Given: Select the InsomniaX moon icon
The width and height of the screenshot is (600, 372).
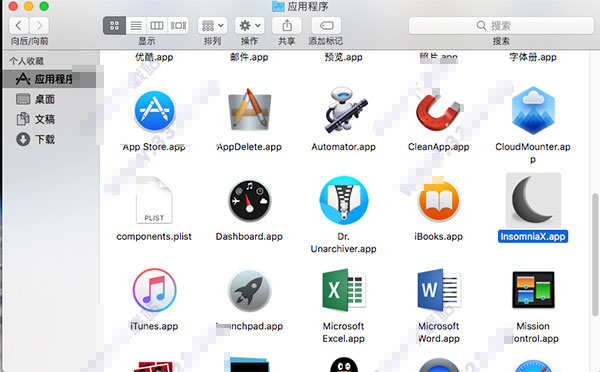Looking at the screenshot, I should click(x=533, y=200).
